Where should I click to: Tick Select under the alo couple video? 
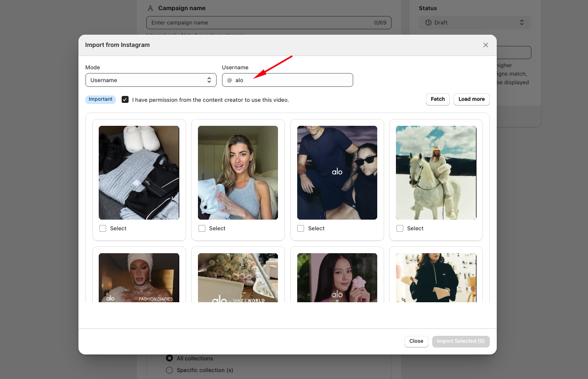[301, 229]
